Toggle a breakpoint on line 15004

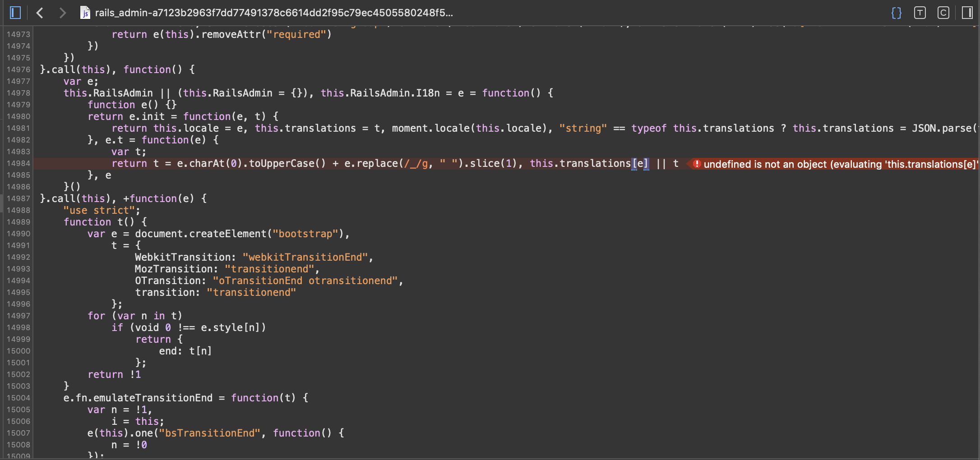(18, 398)
